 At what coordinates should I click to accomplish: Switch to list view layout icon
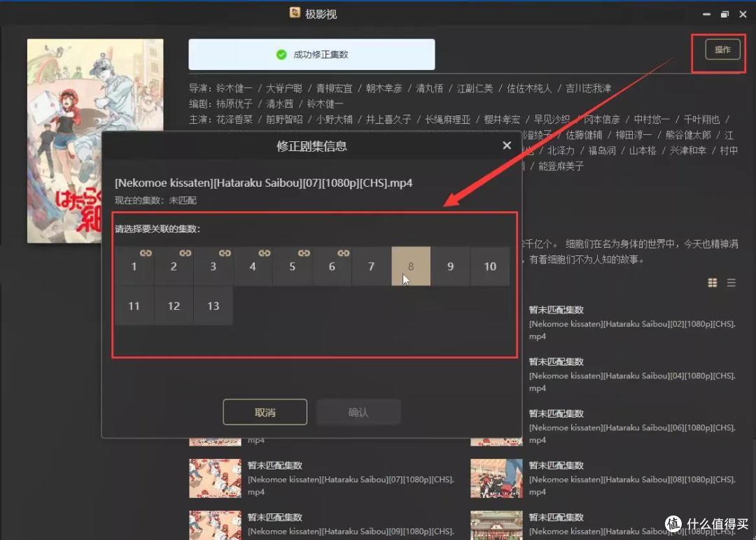coord(731,283)
